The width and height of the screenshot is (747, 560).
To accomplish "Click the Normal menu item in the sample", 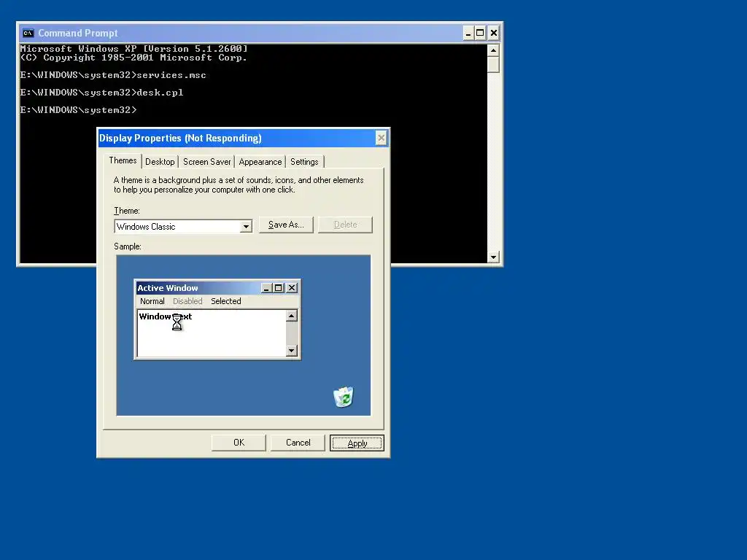I will pyautogui.click(x=152, y=301).
